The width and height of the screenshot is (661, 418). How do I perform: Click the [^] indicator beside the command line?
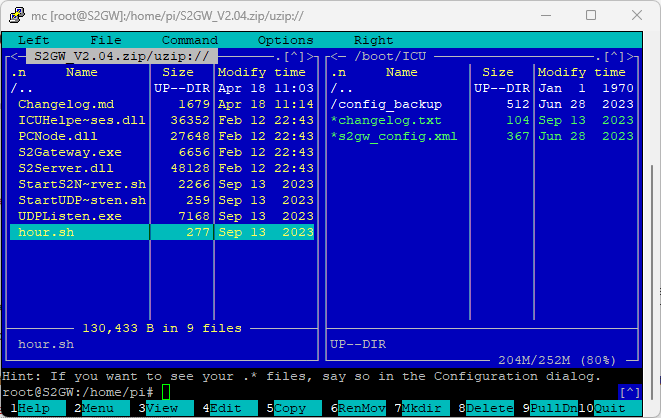point(629,392)
